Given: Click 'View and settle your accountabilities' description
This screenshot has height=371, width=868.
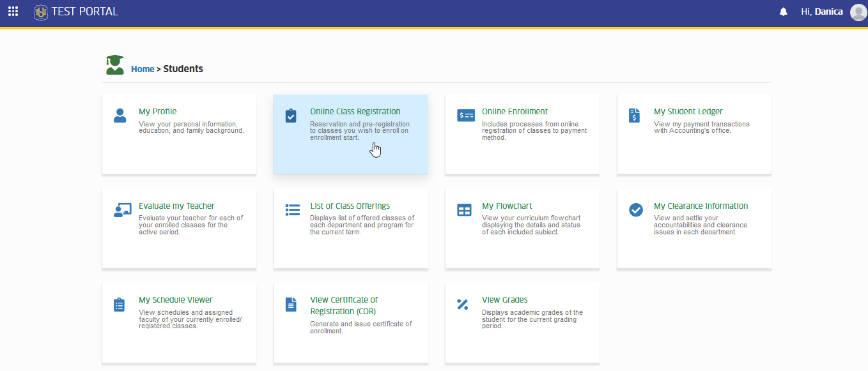Looking at the screenshot, I should 701,225.
